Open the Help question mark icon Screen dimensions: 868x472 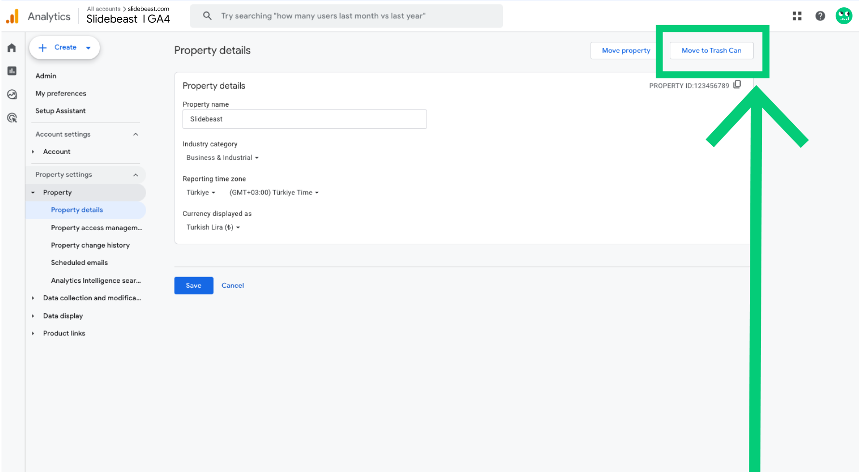(x=820, y=16)
